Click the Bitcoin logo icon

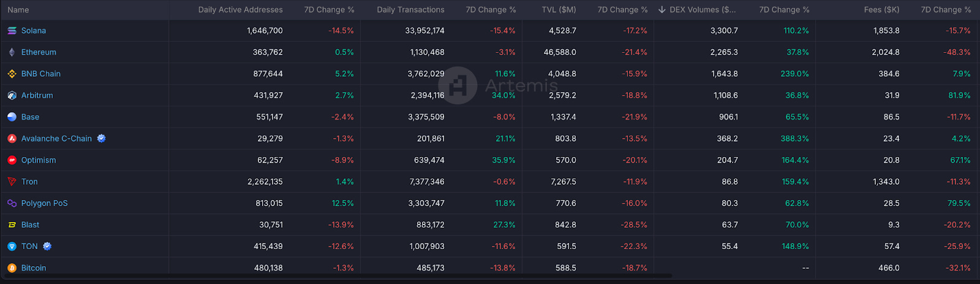pyautogui.click(x=12, y=268)
